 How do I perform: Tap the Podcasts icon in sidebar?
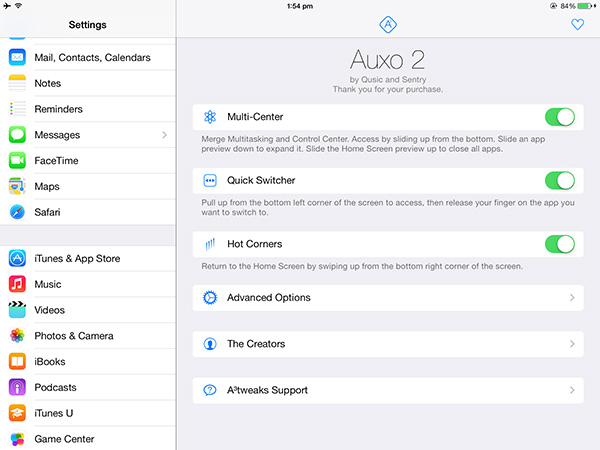coord(17,387)
